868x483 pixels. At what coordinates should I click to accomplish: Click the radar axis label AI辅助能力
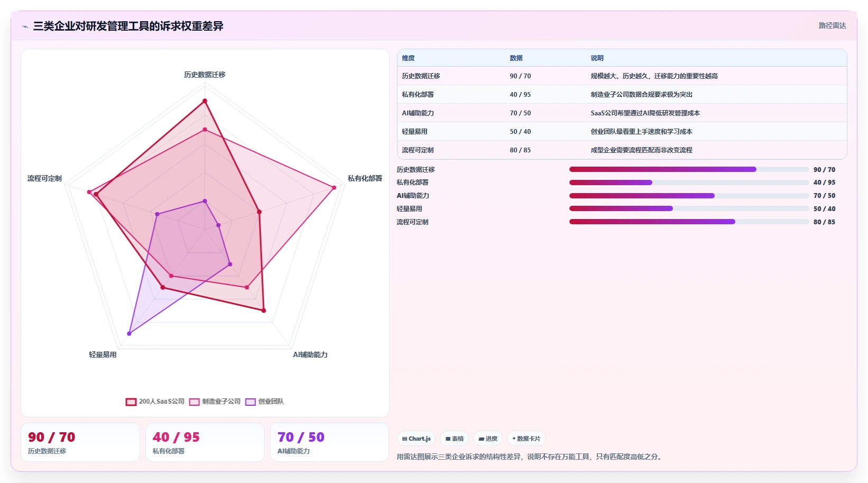coord(310,354)
